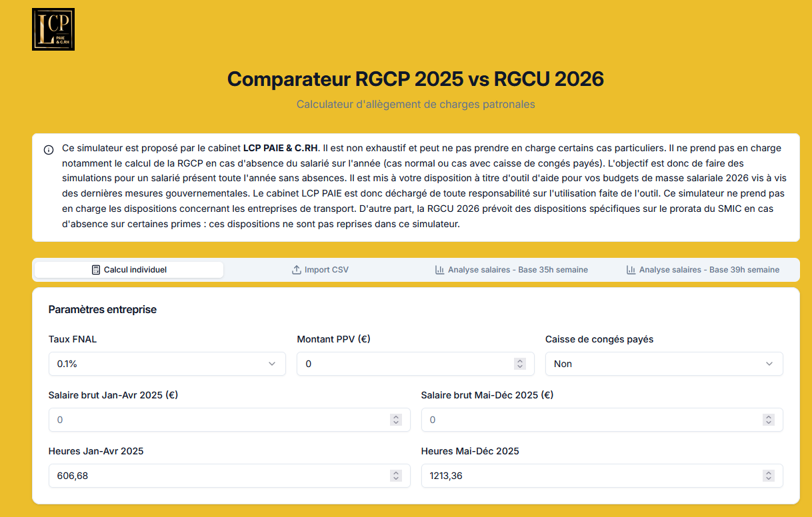Click bar chart icon for Base 39h analysis

pyautogui.click(x=631, y=270)
